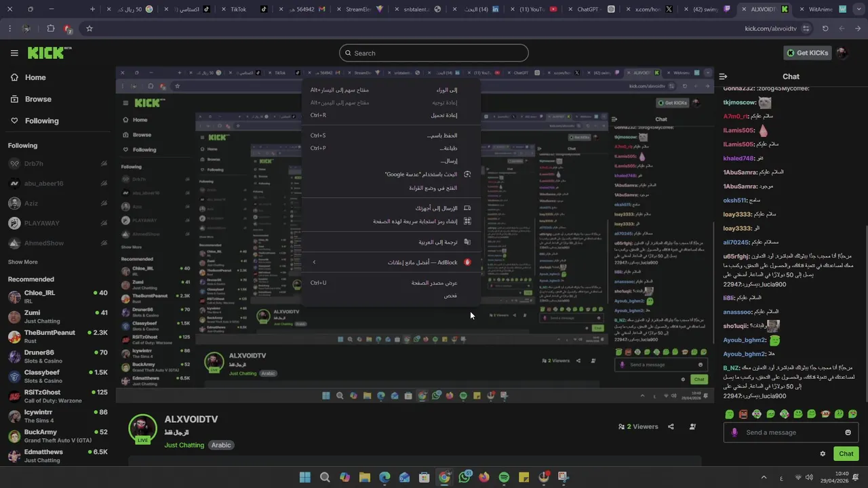Screen dimensions: 868x488
Task: Open chat settings gear icon
Action: pyautogui.click(x=823, y=453)
